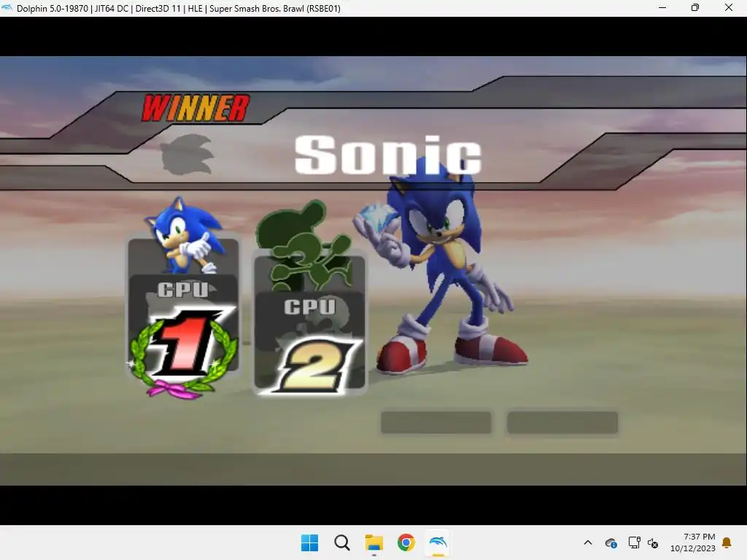Open the notification bell icon

727,542
